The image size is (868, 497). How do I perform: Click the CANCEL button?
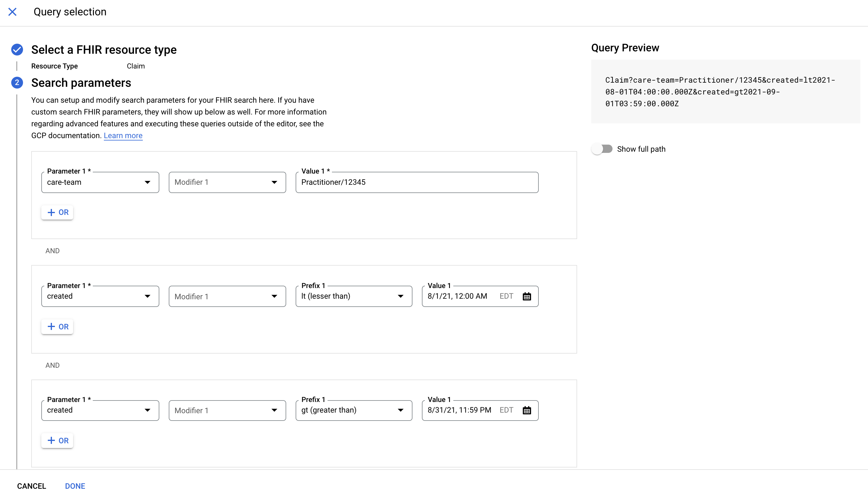click(x=32, y=486)
